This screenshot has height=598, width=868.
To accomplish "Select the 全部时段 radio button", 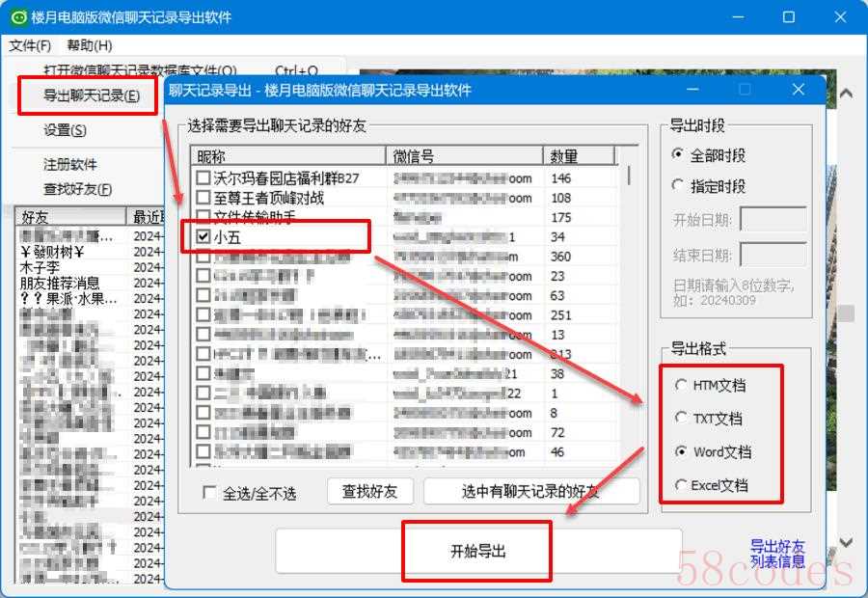I will 677,154.
